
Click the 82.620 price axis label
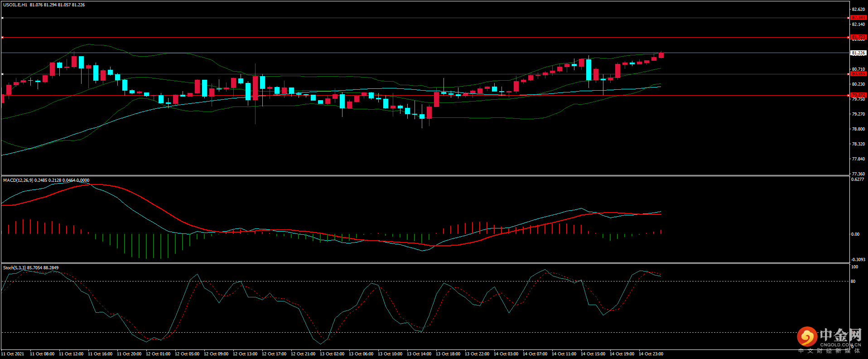click(858, 10)
